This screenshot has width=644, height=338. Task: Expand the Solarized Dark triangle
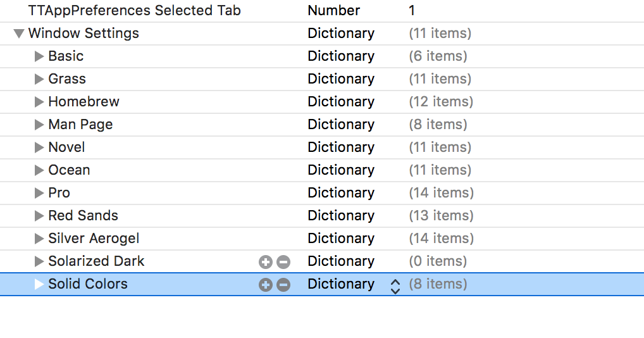click(39, 261)
